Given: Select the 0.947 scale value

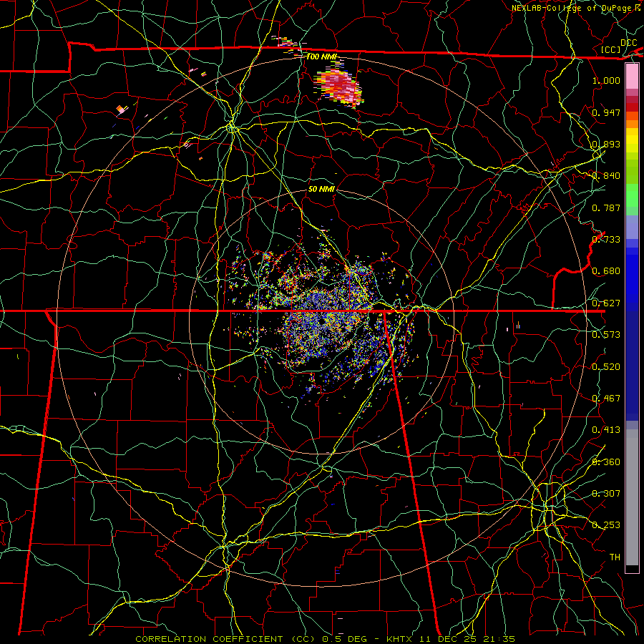Looking at the screenshot, I should pos(606,112).
